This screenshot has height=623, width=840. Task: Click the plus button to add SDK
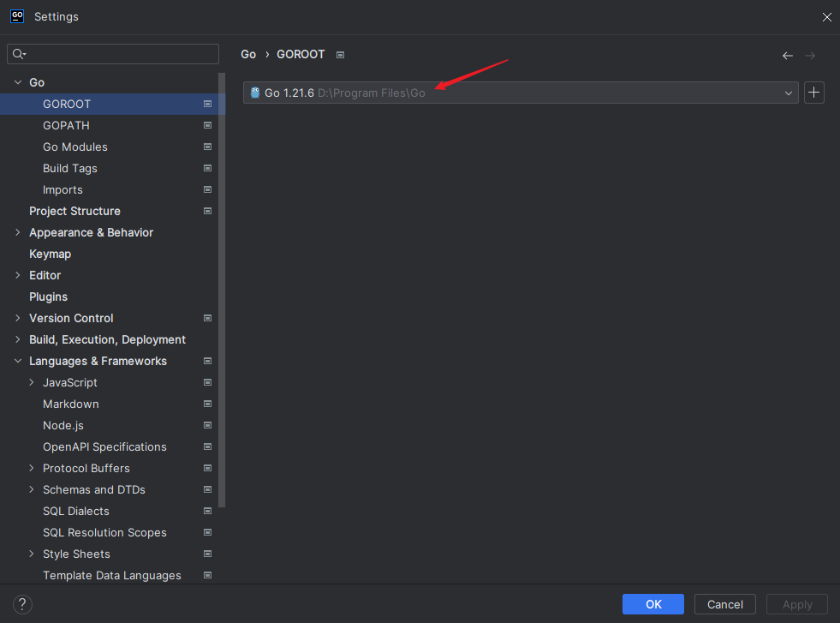(814, 93)
